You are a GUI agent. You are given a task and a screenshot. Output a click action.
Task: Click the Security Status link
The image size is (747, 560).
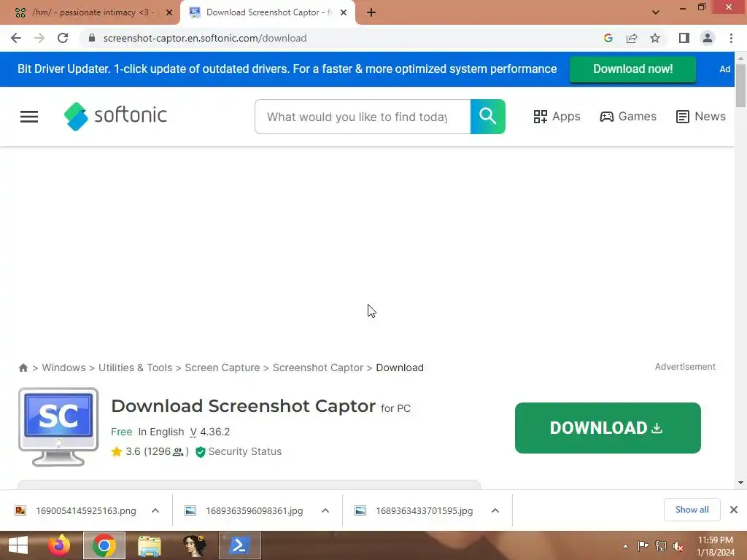pyautogui.click(x=245, y=451)
